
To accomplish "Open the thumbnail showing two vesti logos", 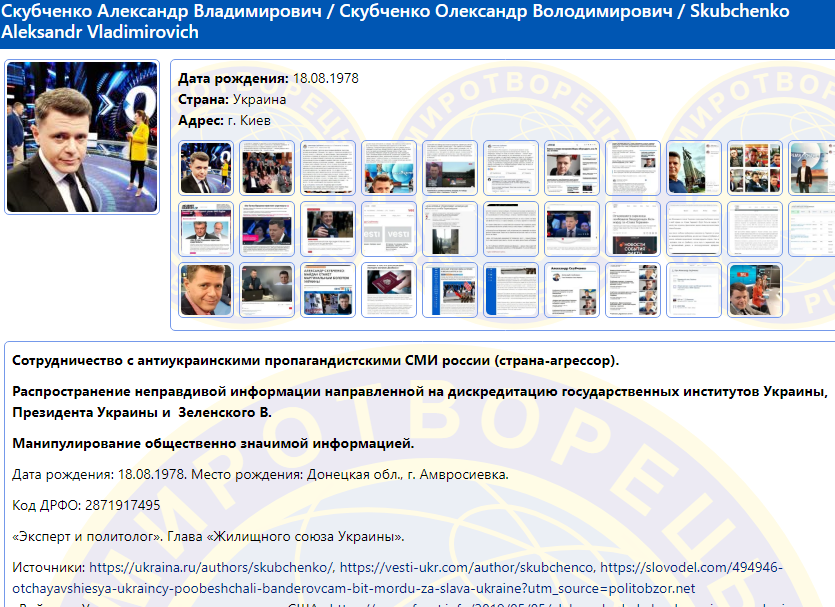I will [389, 229].
